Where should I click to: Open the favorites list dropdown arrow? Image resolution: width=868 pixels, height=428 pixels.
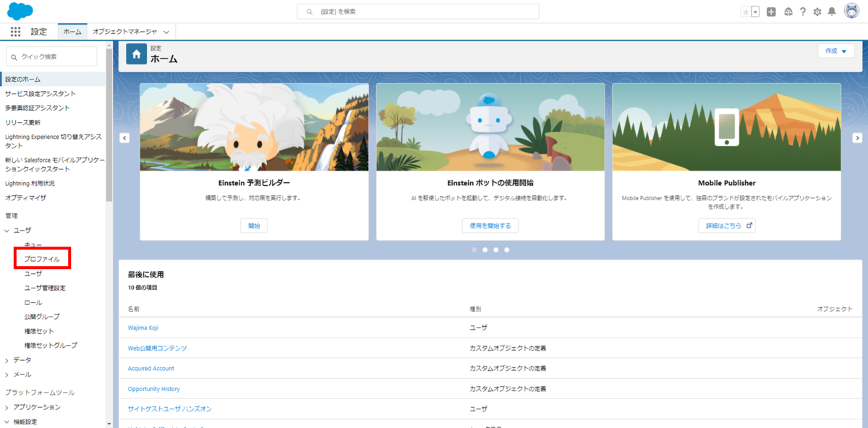755,12
